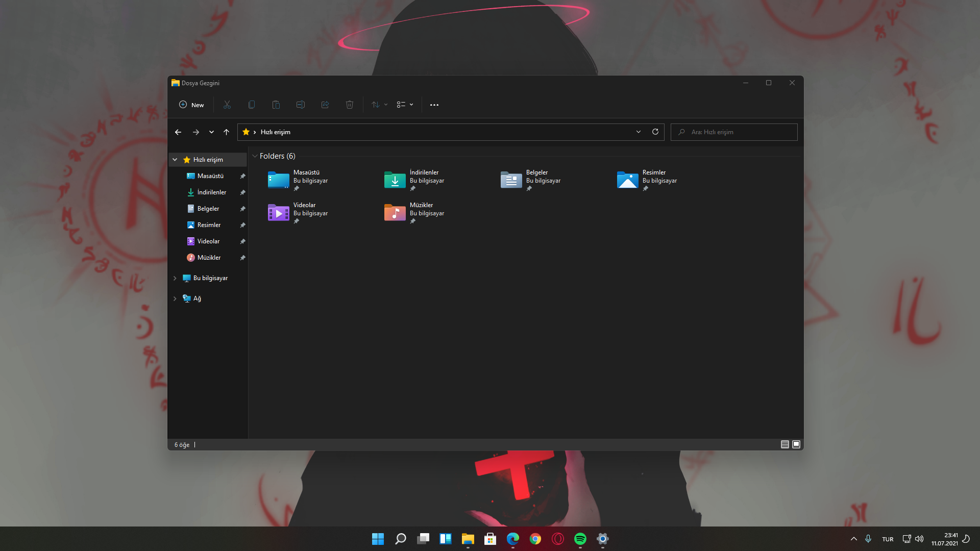Switch to large thumbnails view in status bar
Viewport: 980px width, 551px height.
click(796, 444)
